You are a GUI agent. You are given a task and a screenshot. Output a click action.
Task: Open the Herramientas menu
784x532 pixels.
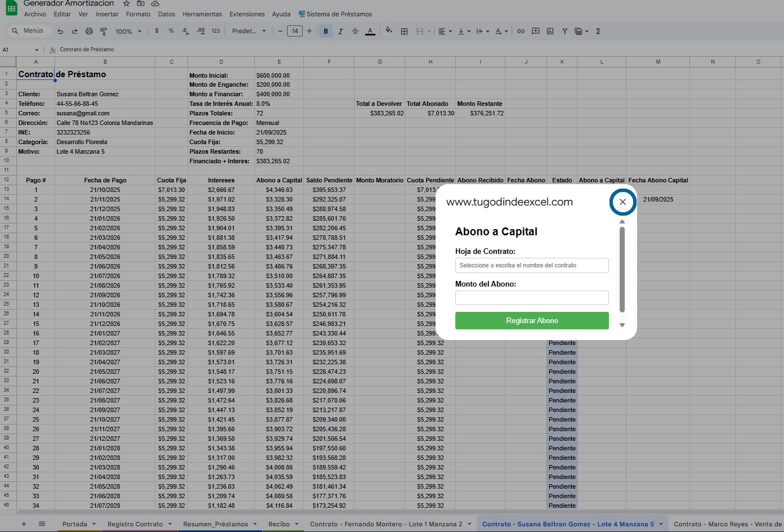[202, 14]
